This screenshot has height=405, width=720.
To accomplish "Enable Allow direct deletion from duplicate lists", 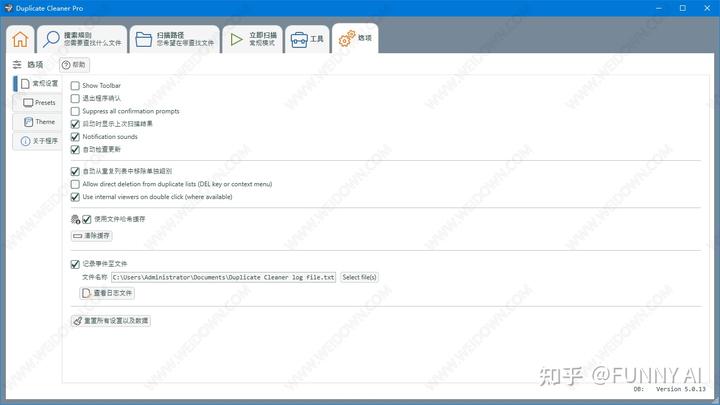I will point(75,184).
